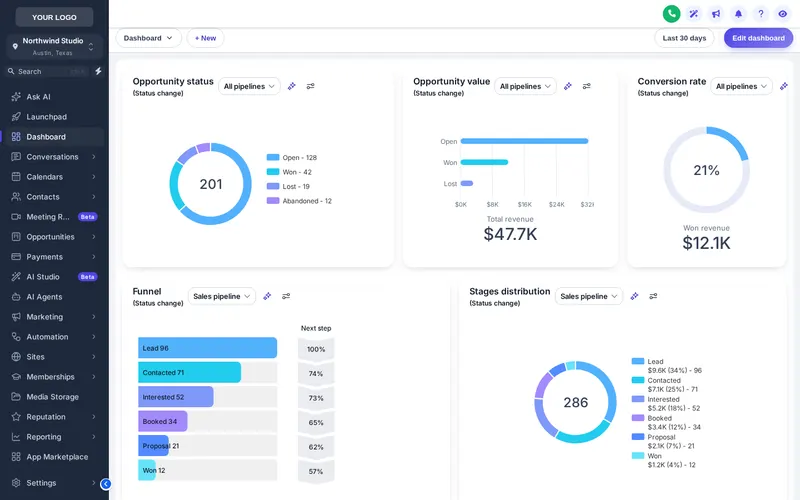Click the Open - 128 legend swatch
This screenshot has width=800, height=500.
[273, 157]
